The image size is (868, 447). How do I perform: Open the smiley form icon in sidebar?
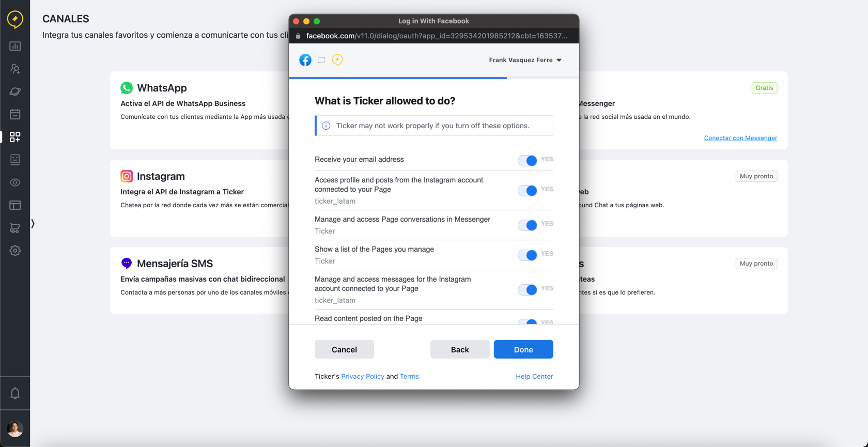point(15,160)
